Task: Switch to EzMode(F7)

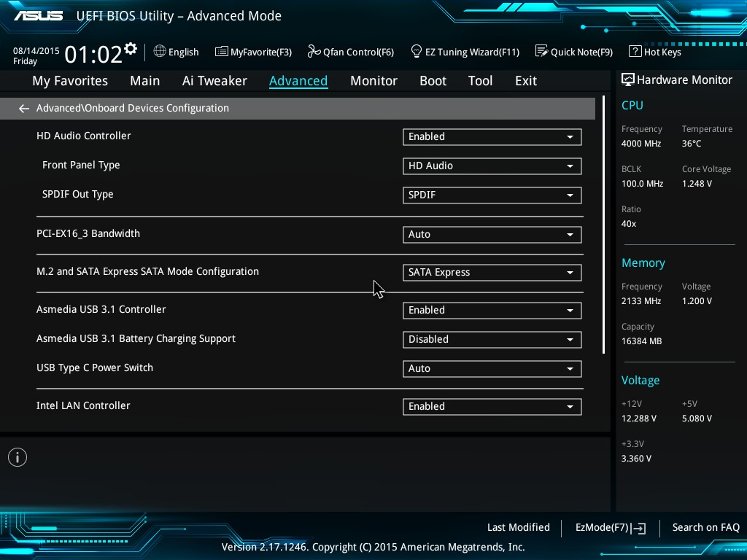Action: tap(610, 527)
